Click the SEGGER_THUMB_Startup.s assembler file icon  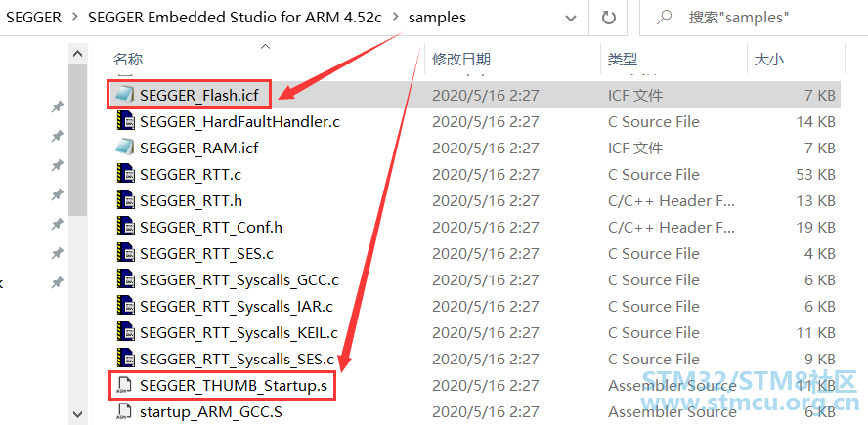(x=125, y=386)
